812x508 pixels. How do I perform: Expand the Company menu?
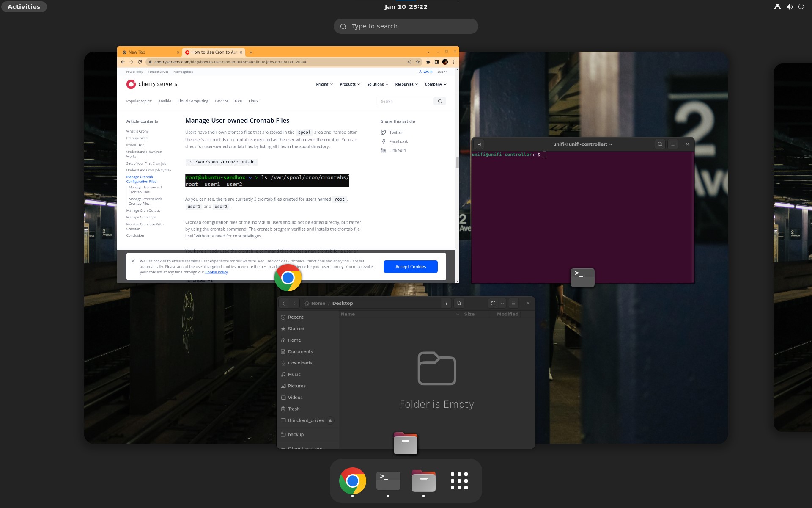[436, 84]
